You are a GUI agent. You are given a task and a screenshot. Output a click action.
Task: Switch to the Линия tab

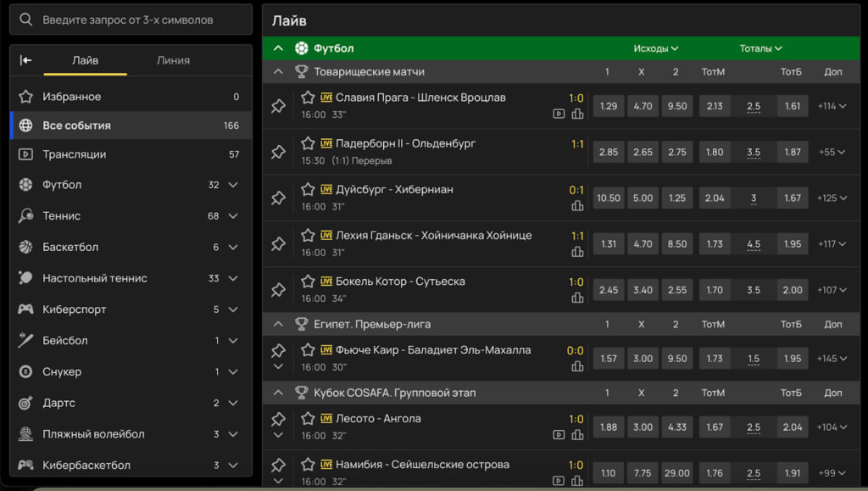173,60
